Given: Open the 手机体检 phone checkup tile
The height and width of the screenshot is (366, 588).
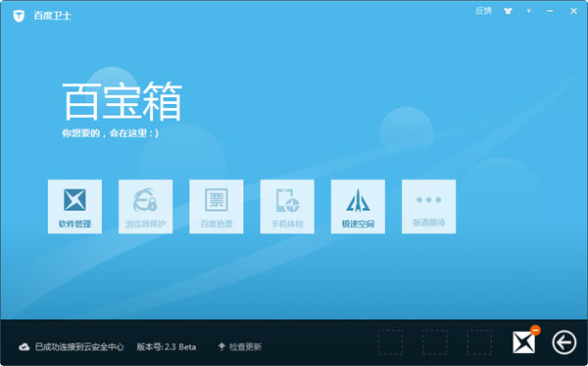Looking at the screenshot, I should tap(287, 206).
